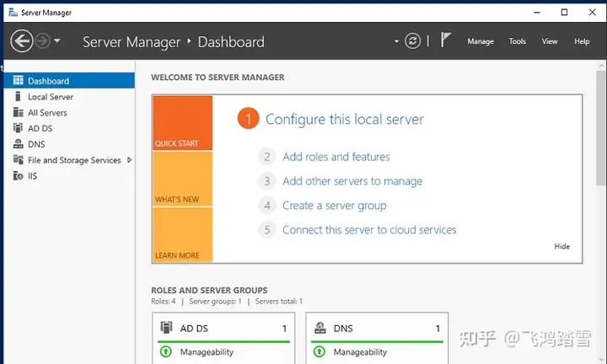Click Server Manager in the breadcrumb
The image size is (607, 364).
(132, 42)
